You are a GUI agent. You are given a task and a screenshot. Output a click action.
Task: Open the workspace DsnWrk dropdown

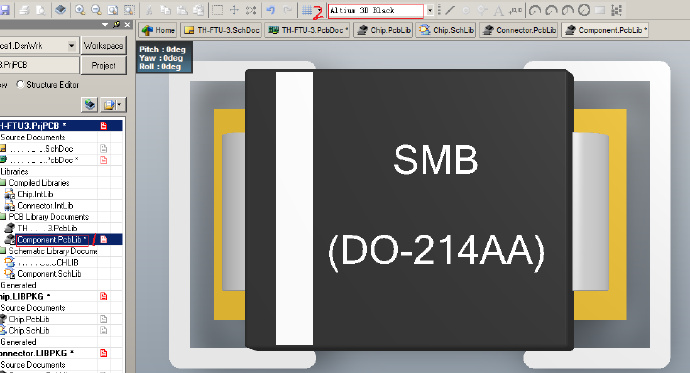click(71, 45)
